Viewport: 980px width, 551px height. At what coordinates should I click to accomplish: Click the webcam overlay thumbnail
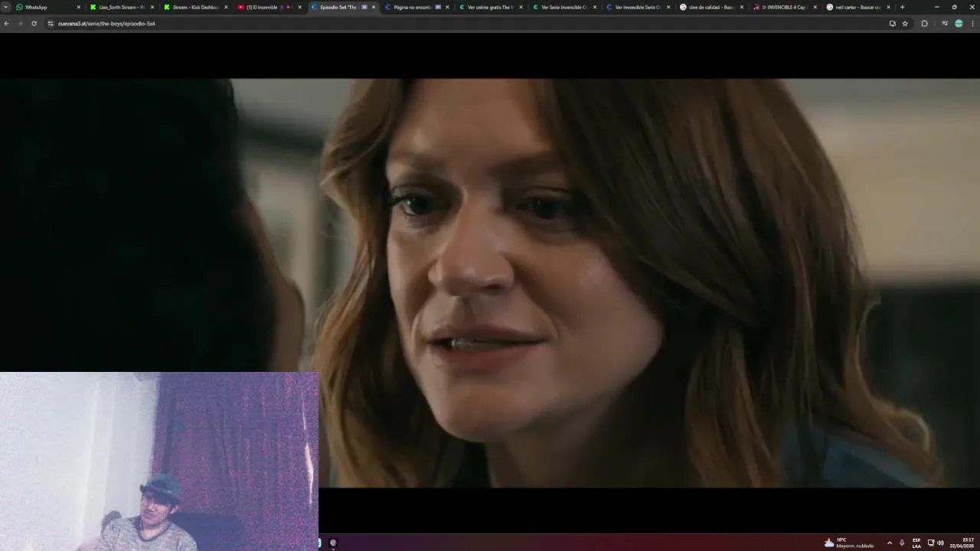(159, 461)
